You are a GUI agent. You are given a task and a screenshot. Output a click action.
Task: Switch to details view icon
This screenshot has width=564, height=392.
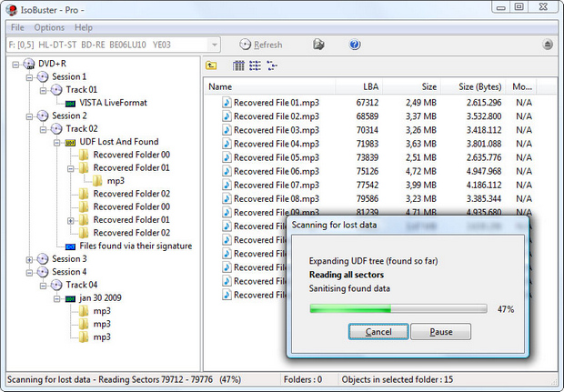[x=238, y=65]
